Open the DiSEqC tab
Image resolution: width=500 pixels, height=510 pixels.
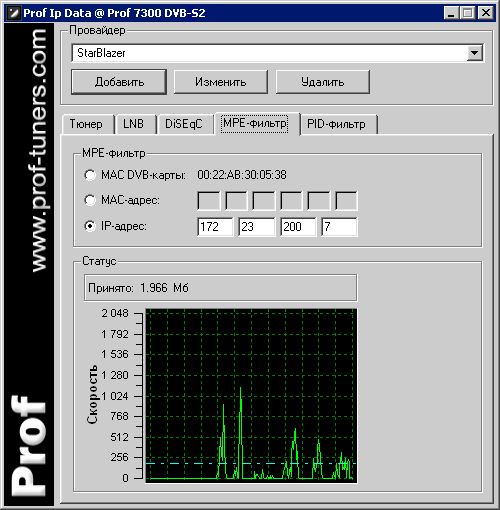[185, 124]
